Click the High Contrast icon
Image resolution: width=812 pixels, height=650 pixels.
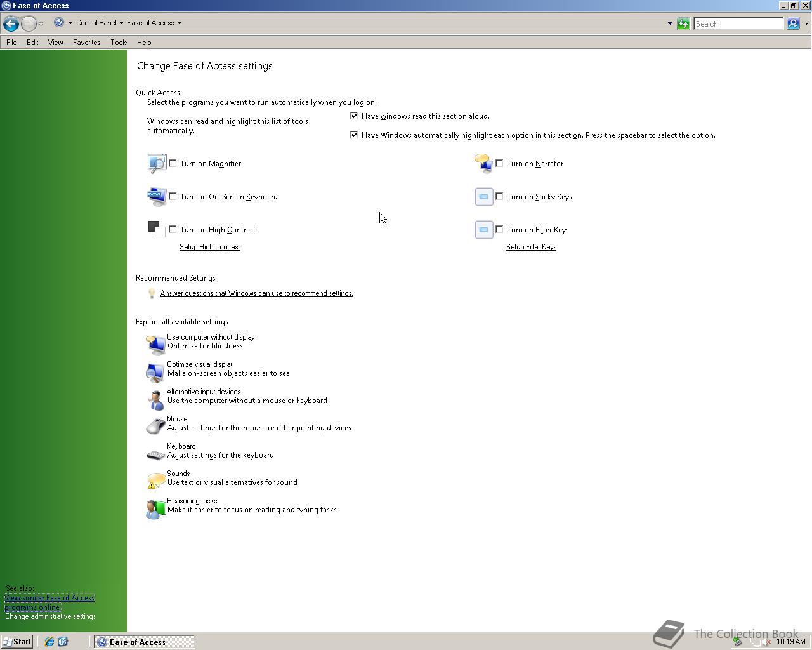(x=155, y=229)
